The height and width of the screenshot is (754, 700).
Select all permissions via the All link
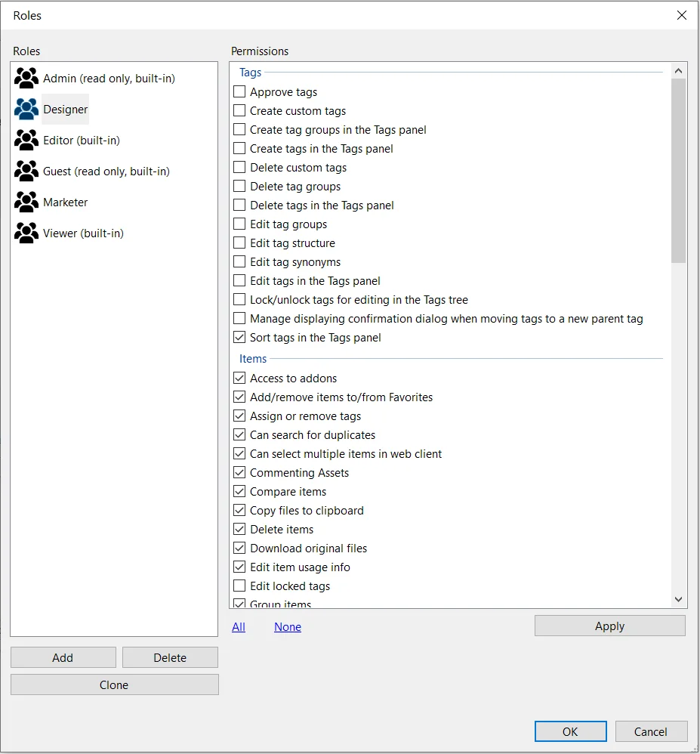point(239,626)
